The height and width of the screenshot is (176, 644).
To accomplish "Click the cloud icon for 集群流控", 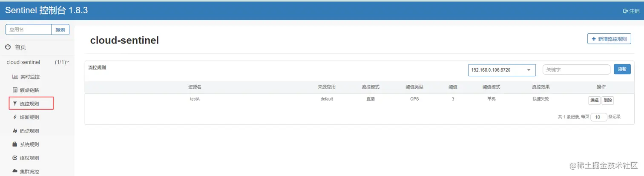I will 15,171.
